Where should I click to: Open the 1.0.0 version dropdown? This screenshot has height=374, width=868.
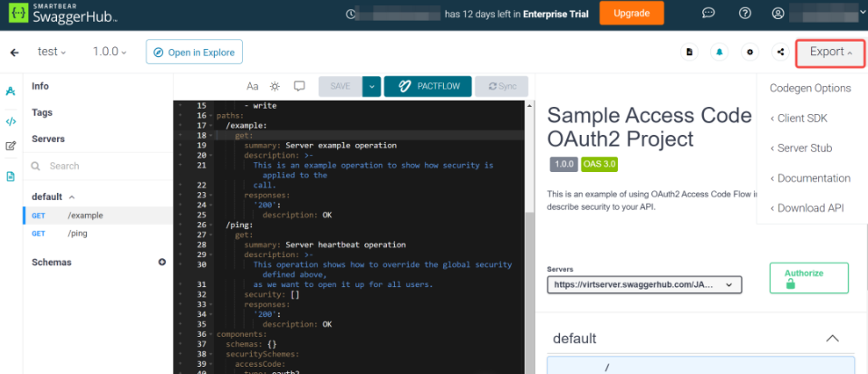pos(110,52)
